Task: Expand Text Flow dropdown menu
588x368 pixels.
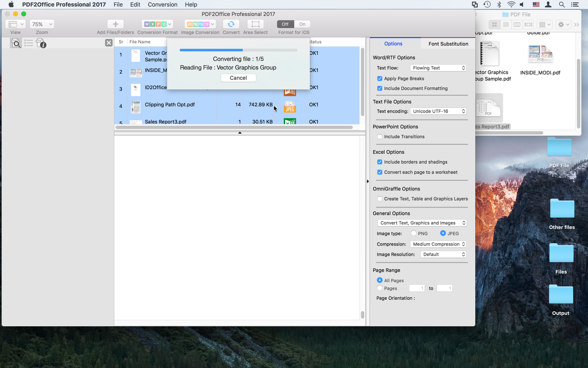Action: tap(438, 68)
